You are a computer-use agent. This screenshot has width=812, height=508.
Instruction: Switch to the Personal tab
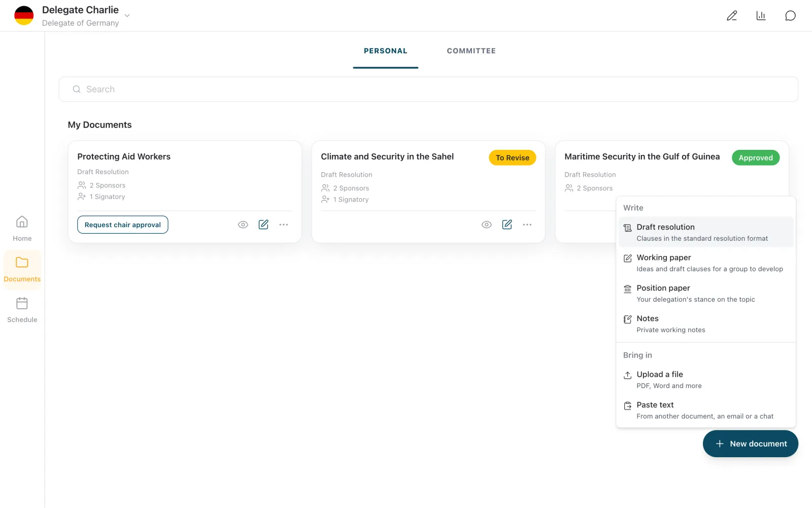click(386, 51)
